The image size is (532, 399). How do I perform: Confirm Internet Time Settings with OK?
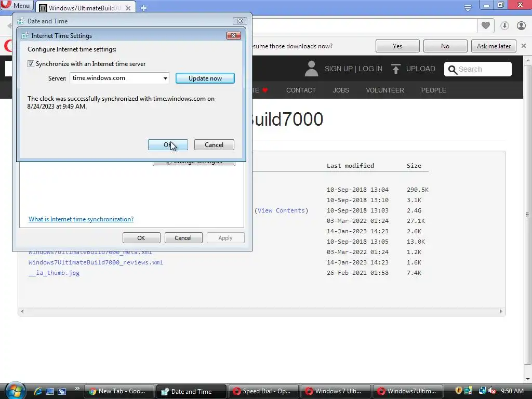click(x=168, y=145)
